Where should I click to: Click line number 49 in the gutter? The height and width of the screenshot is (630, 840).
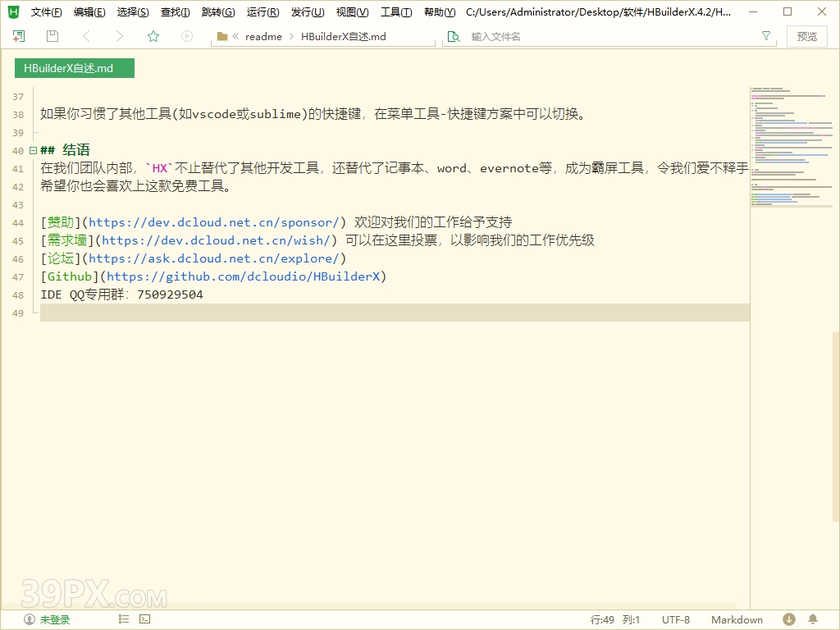pyautogui.click(x=18, y=313)
